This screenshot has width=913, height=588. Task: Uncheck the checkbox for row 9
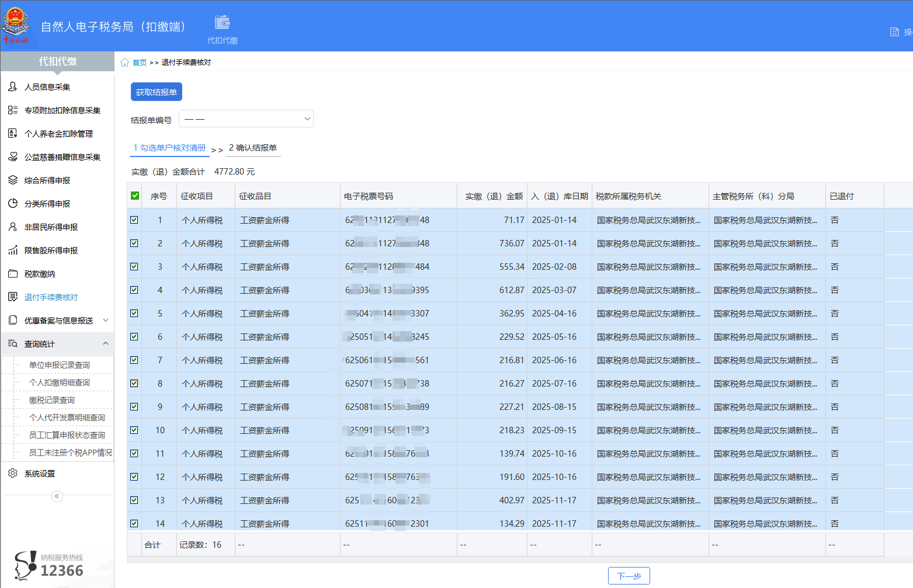134,407
